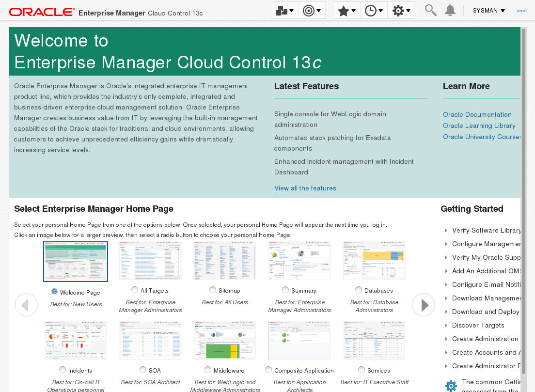Click Best for: New Users text
Image resolution: width=535 pixels, height=392 pixels.
pyautogui.click(x=76, y=304)
